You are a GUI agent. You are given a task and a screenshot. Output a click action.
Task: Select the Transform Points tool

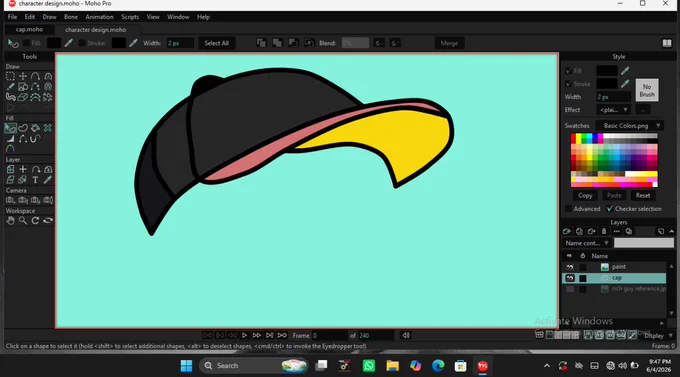coord(23,76)
